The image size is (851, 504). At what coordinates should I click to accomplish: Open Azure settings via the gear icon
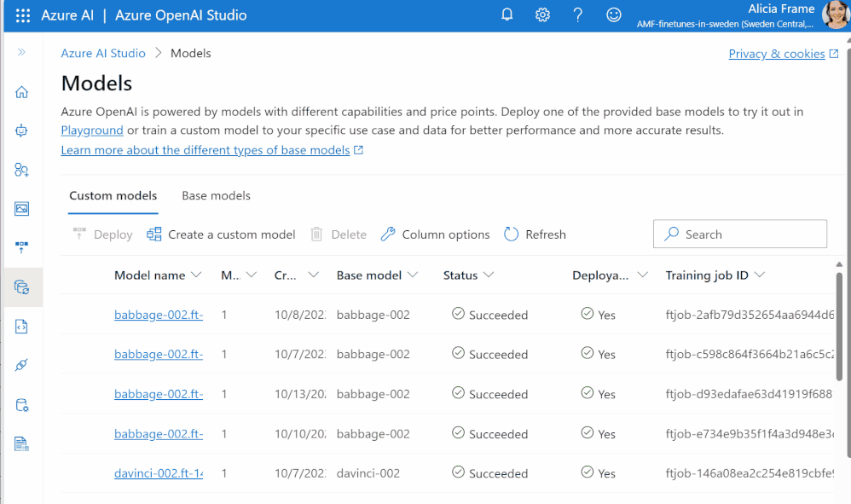coord(542,14)
